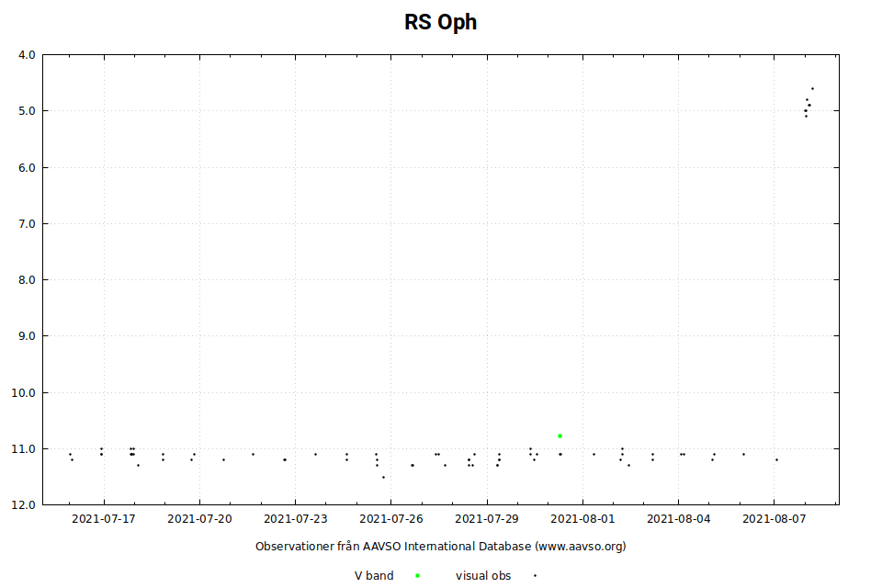
Task: Click the 2021-07-17 x-axis date label
Action: [104, 519]
